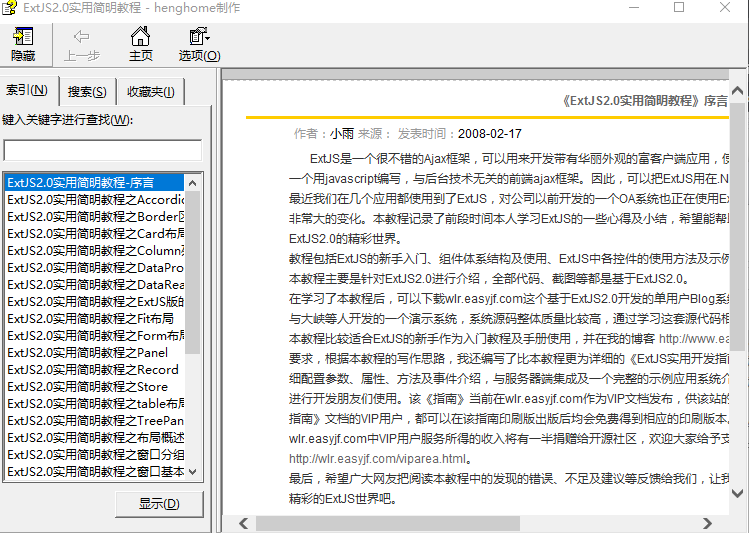Select the Index (索引) tab
The height and width of the screenshot is (533, 749).
pyautogui.click(x=27, y=91)
